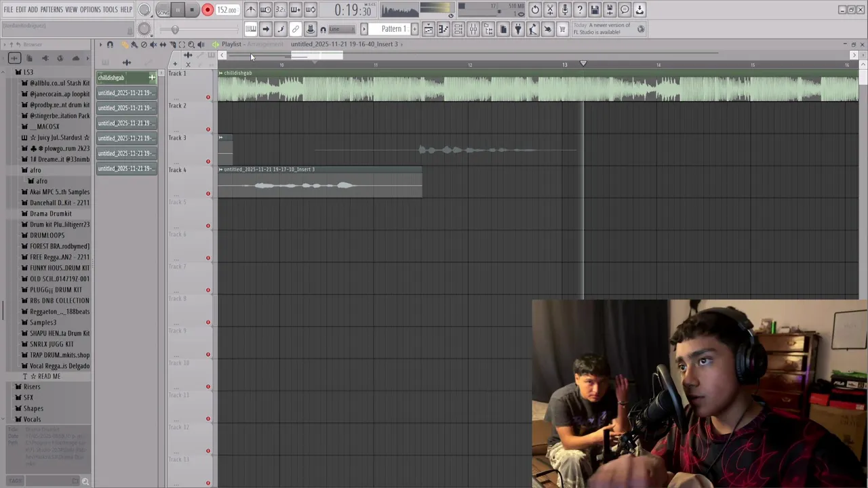The image size is (868, 488).
Task: Click the undo history icon
Action: (535, 10)
